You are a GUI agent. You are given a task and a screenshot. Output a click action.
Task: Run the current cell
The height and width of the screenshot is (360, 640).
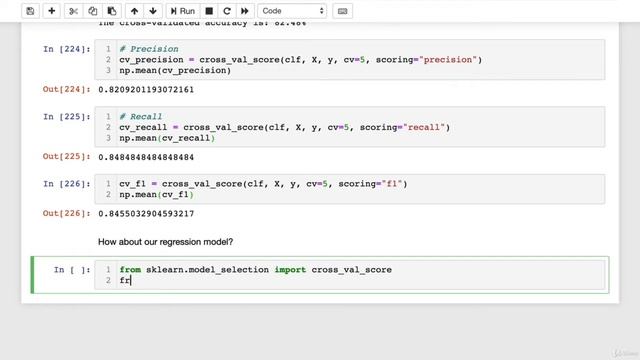(182, 11)
